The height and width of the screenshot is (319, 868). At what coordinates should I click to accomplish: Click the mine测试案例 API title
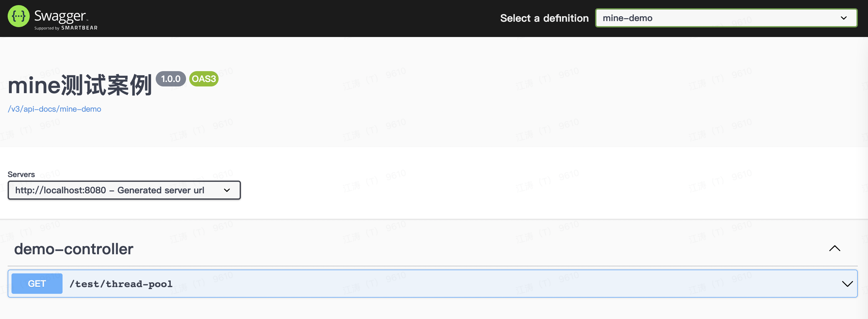(79, 85)
